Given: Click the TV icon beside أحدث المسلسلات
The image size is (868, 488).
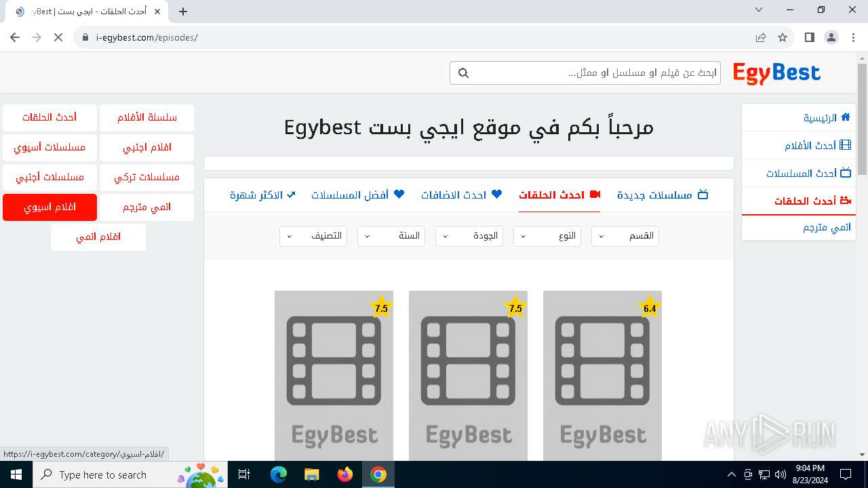Looking at the screenshot, I should tap(846, 173).
